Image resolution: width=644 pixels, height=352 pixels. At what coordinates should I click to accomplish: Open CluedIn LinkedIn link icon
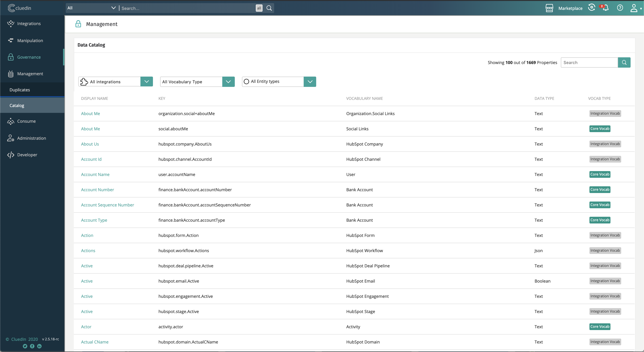point(39,346)
